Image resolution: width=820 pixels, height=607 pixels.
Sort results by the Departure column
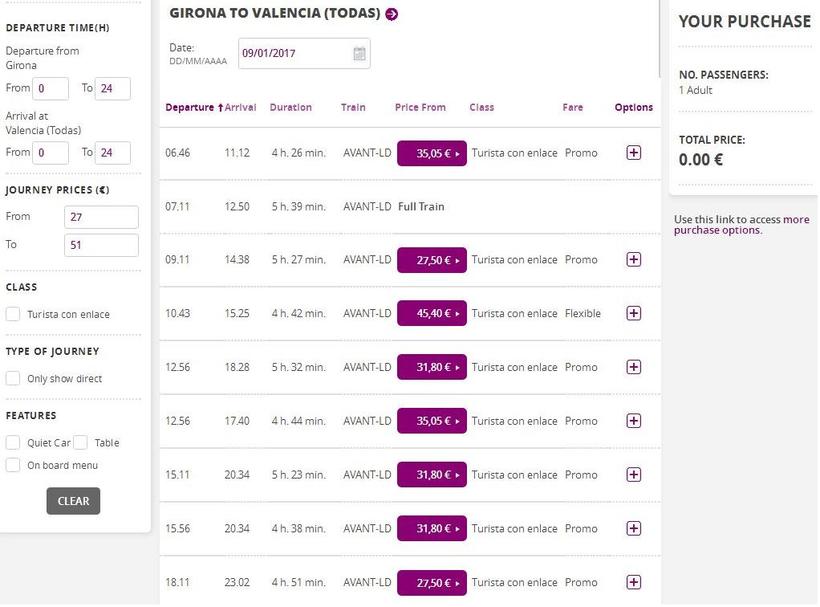193,108
